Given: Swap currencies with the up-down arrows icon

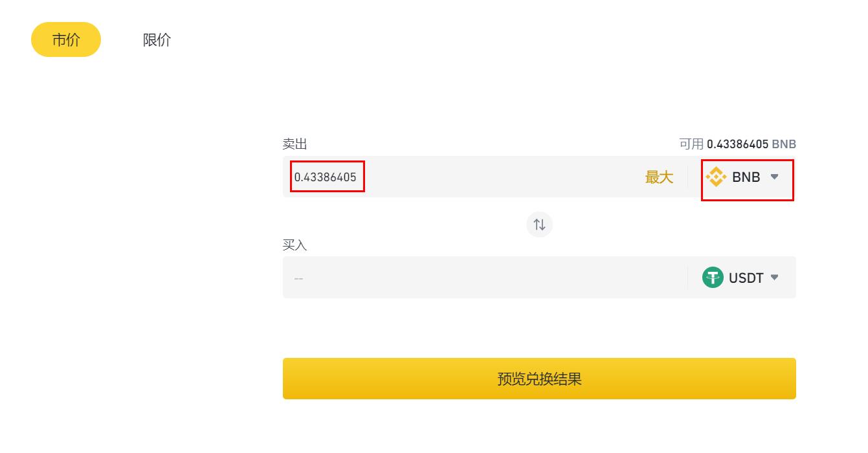Looking at the screenshot, I should tap(539, 225).
